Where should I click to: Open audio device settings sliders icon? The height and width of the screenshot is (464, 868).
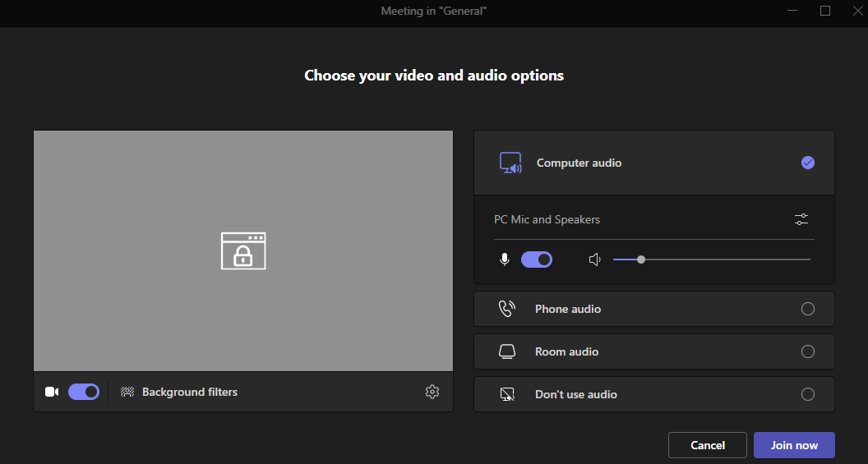click(x=801, y=219)
